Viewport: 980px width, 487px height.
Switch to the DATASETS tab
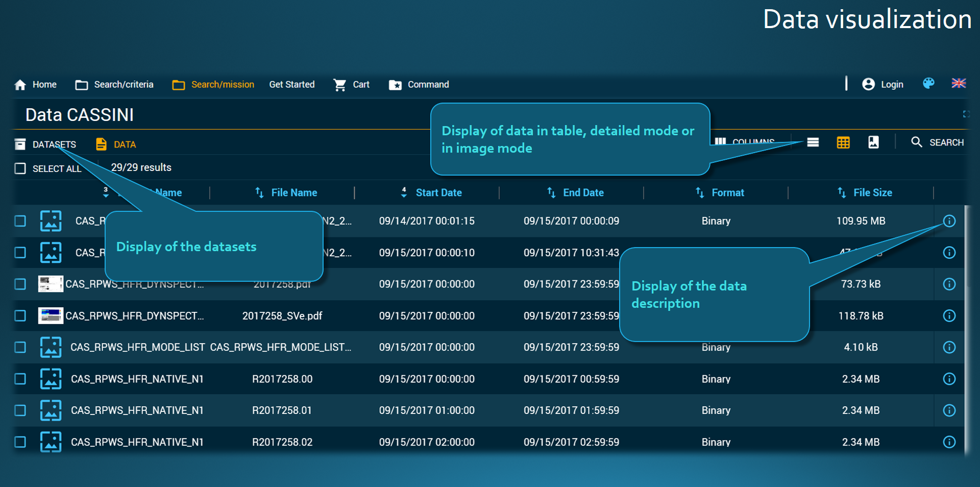[45, 144]
